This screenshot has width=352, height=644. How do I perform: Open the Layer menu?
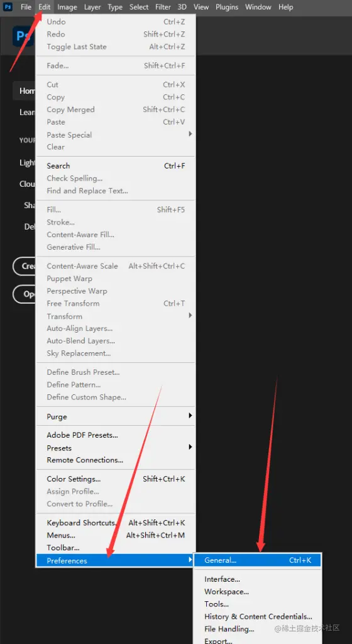pos(93,7)
